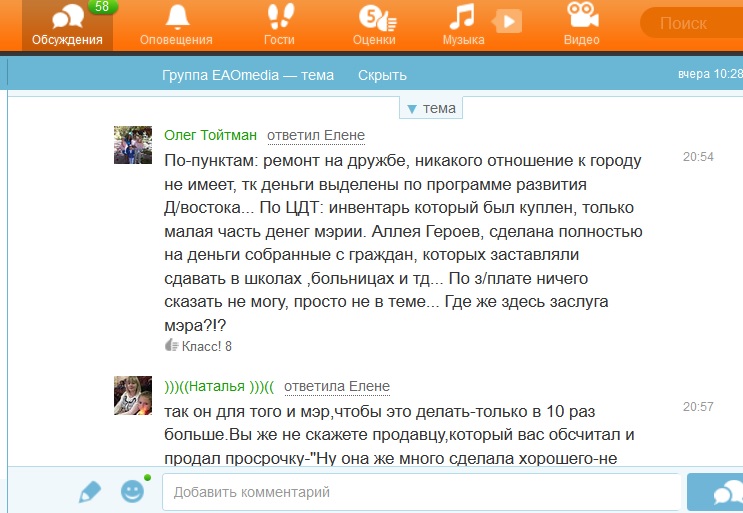
Task: Open the Музыка music note section
Action: click(463, 25)
